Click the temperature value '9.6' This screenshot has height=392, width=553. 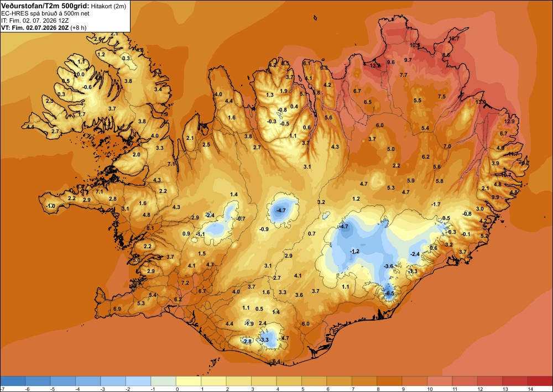pos(391,62)
